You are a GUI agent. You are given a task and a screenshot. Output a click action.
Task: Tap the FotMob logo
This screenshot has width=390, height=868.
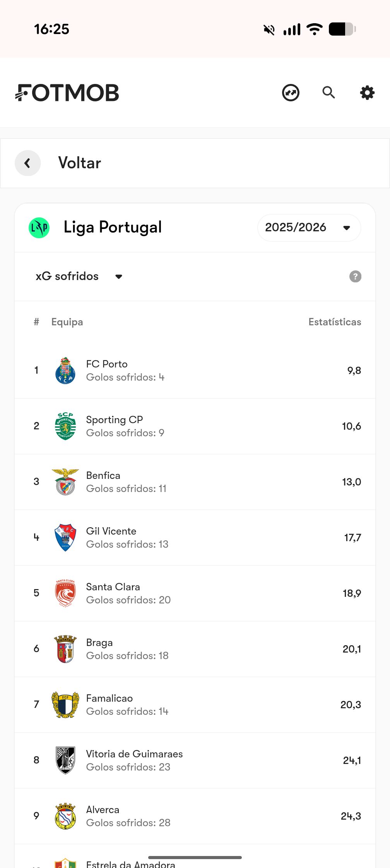(x=67, y=93)
